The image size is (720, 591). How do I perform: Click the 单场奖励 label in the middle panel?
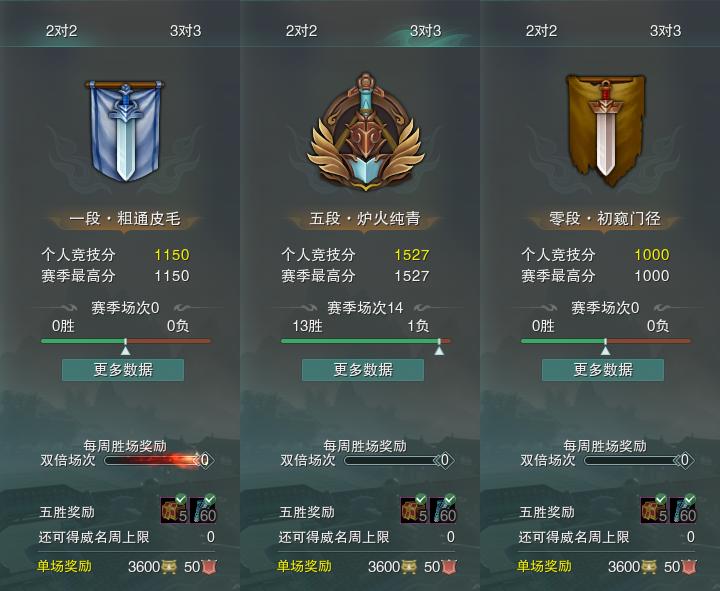click(304, 566)
